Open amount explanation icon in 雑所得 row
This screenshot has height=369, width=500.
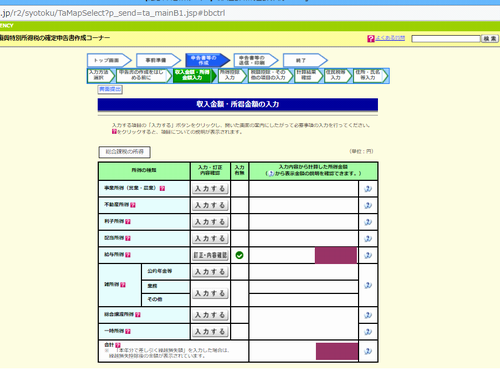click(368, 285)
